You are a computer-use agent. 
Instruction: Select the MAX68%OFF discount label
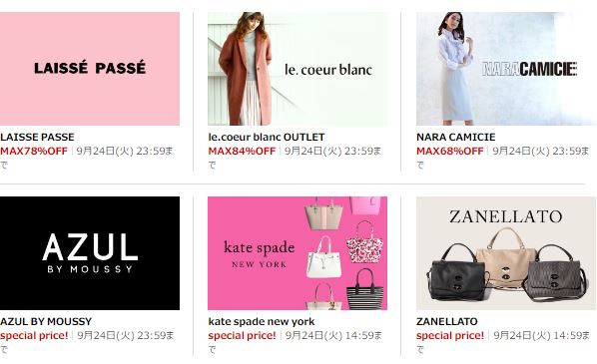coord(450,151)
